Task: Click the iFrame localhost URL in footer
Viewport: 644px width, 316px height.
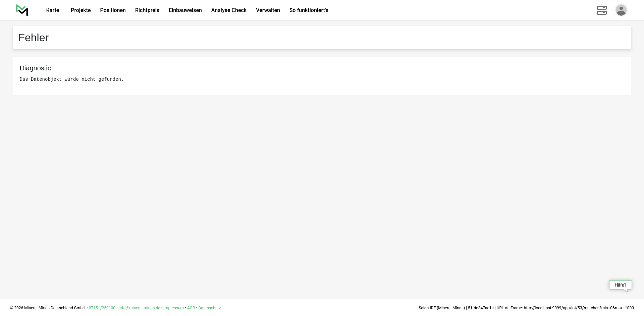Action: pyautogui.click(x=579, y=308)
